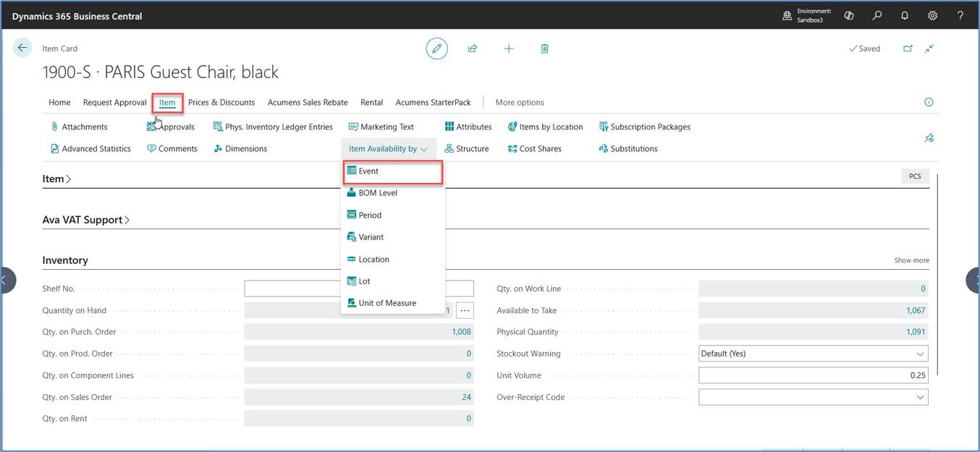The image size is (980, 452).
Task: Open Subscription Packages
Action: click(645, 127)
